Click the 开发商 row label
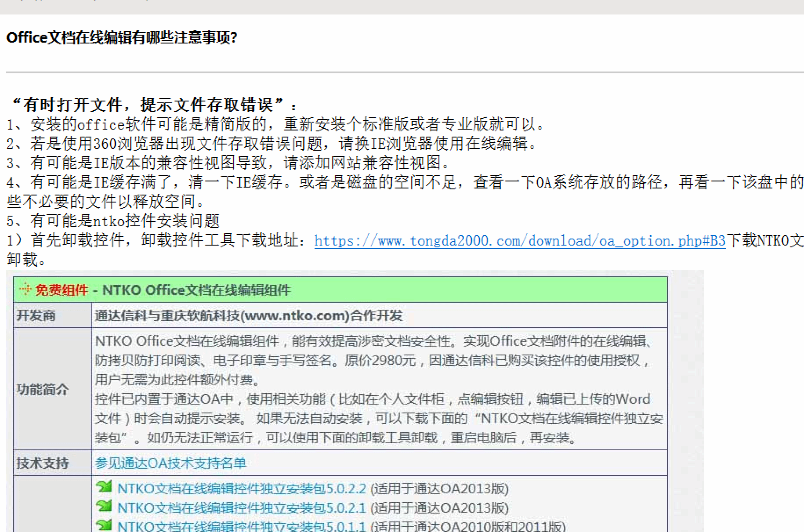 36,315
